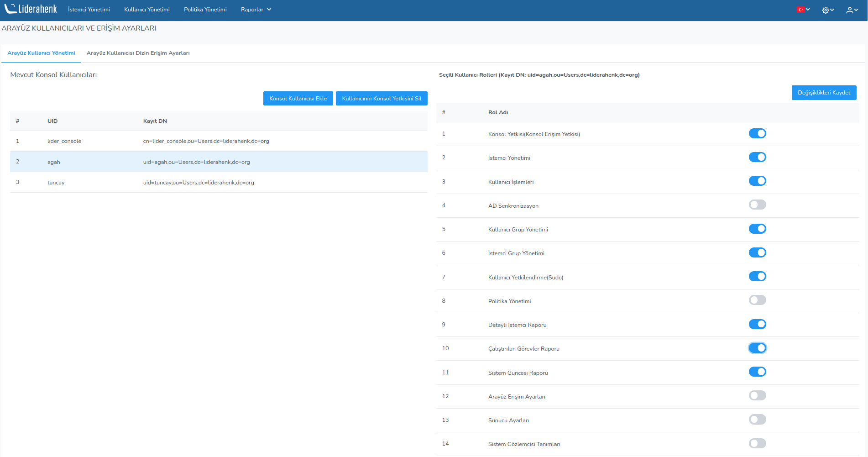
Task: Open Kullanıcı Yönetimi menu
Action: click(147, 10)
